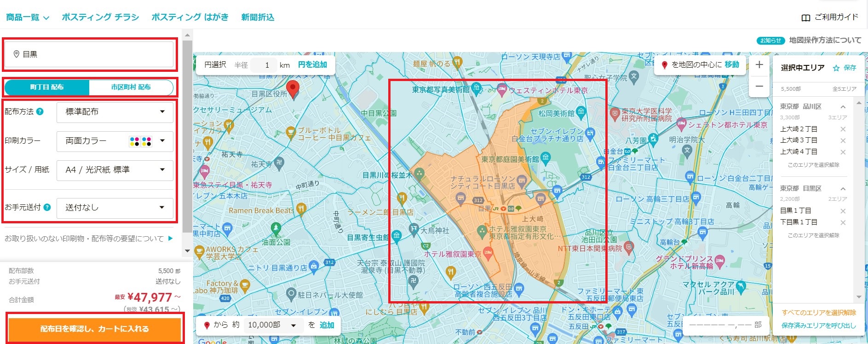
Task: Remove 下目黒1丁目 with its X button
Action: [843, 222]
